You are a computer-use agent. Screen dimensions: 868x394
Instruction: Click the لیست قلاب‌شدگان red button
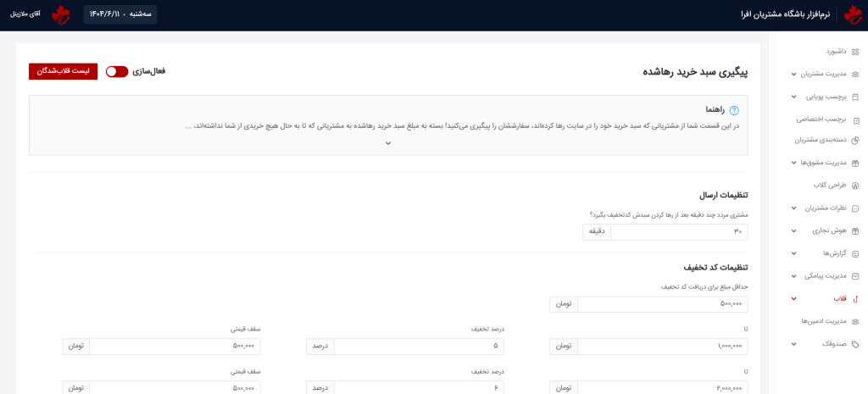coord(63,71)
